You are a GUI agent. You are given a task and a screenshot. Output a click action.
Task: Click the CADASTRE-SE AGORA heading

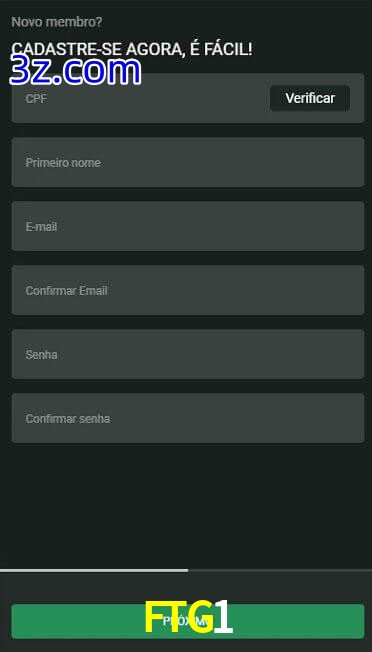[131, 49]
